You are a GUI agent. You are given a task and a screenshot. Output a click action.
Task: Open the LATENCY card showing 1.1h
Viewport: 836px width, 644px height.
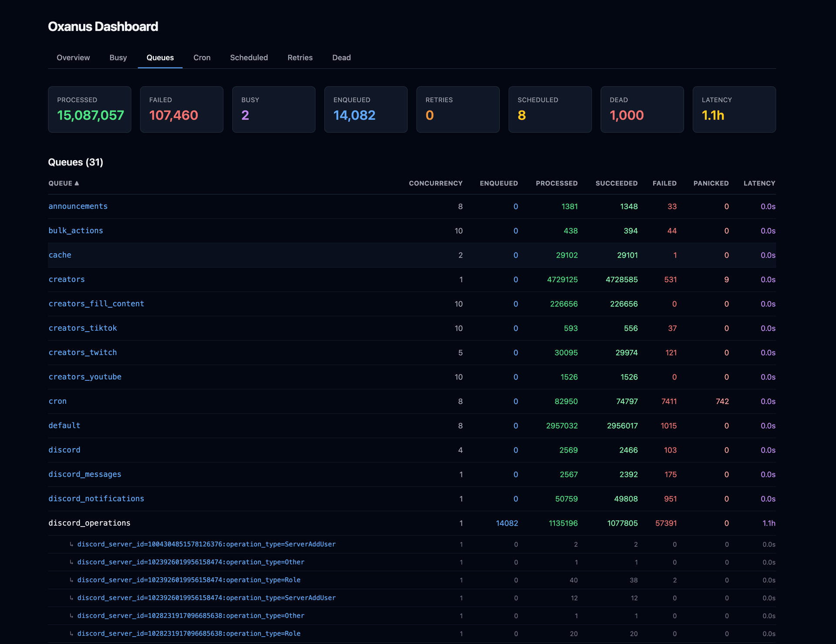(x=734, y=109)
